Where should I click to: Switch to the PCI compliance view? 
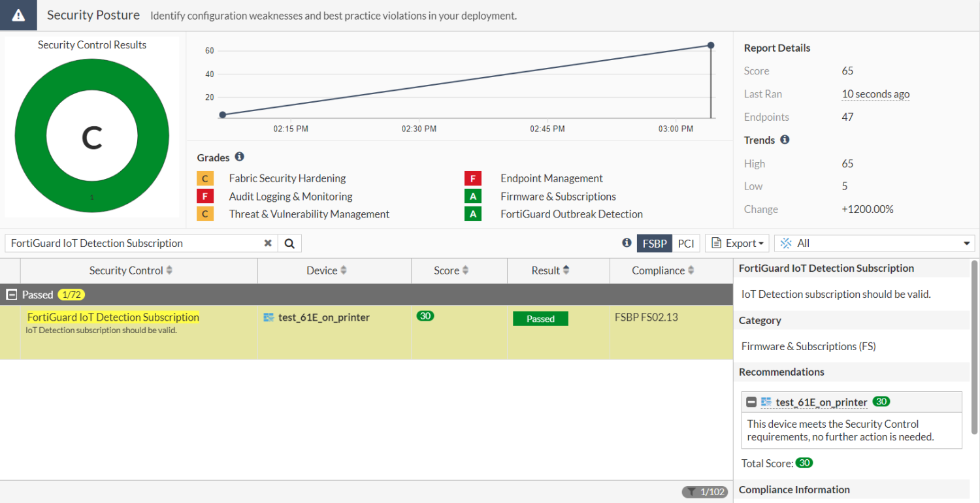686,243
